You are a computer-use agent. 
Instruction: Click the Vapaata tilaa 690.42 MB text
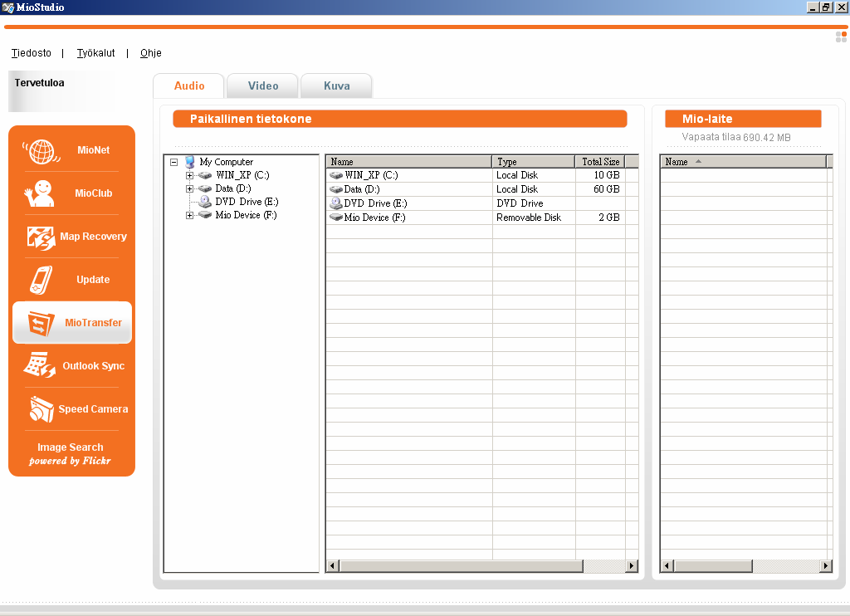tap(735, 137)
